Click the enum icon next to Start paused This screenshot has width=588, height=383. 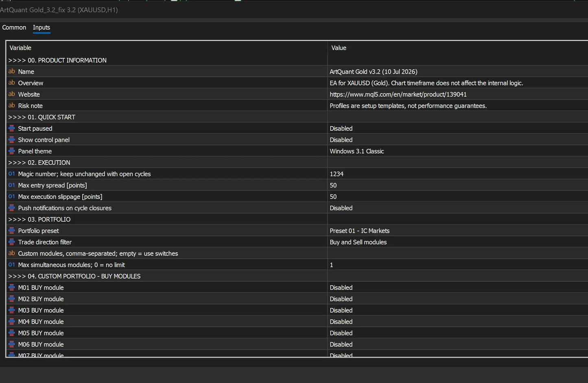(x=11, y=128)
